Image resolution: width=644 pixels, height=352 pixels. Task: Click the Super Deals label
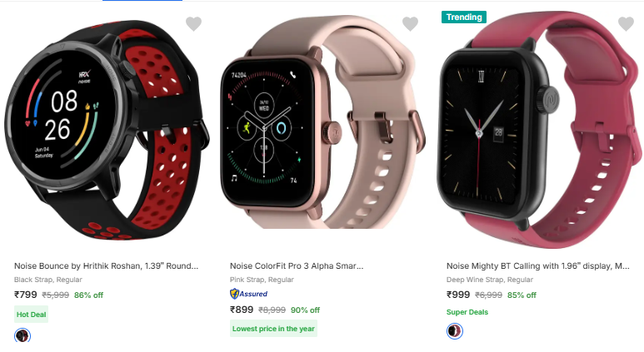[467, 312]
